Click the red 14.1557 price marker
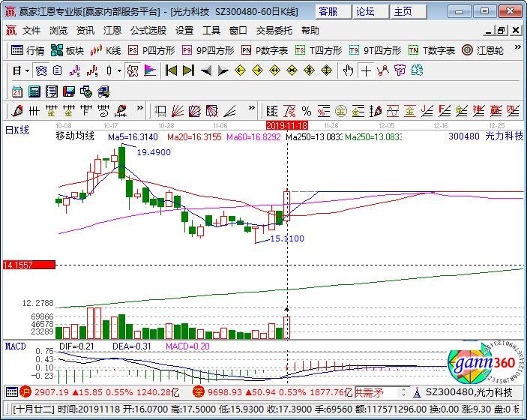Image resolution: width=527 pixels, height=420 pixels. pyautogui.click(x=29, y=265)
